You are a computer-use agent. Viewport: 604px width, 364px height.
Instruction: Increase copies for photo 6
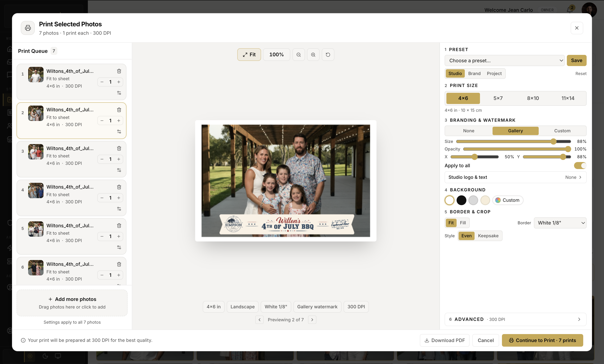coord(119,275)
